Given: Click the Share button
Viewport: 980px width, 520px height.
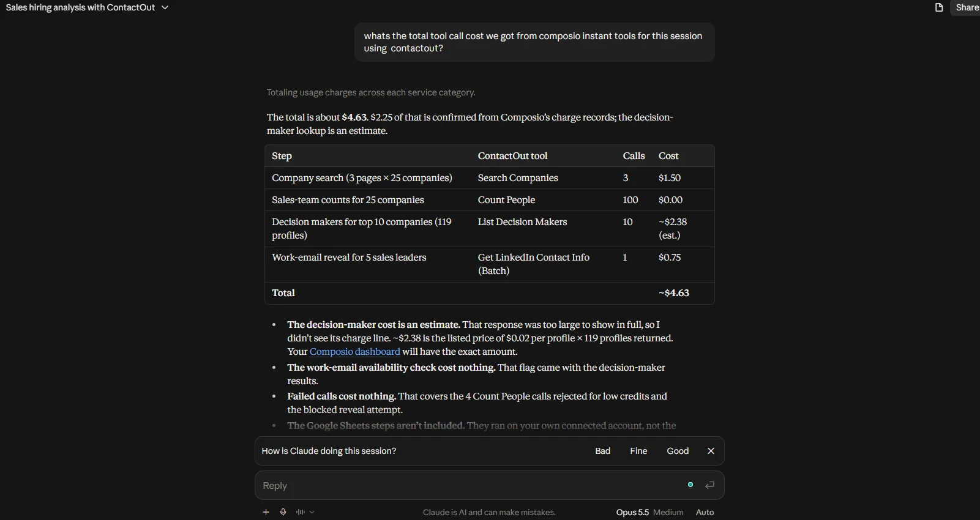Looking at the screenshot, I should [x=967, y=7].
